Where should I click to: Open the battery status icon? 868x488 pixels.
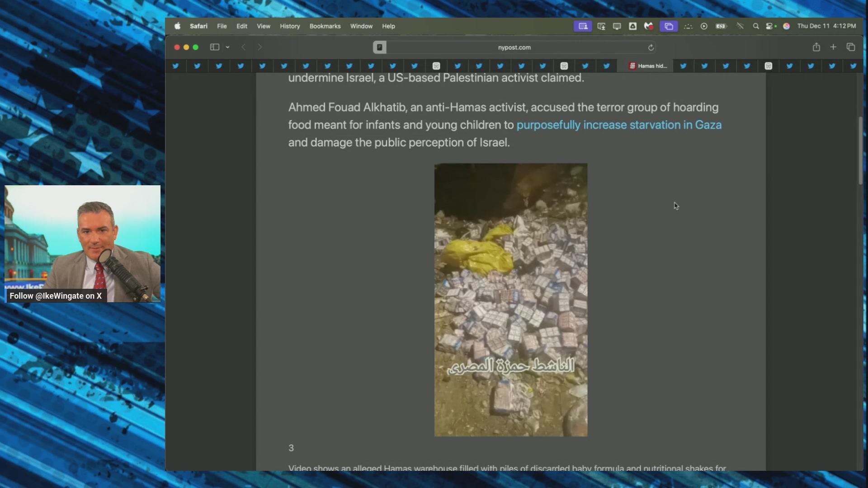721,26
